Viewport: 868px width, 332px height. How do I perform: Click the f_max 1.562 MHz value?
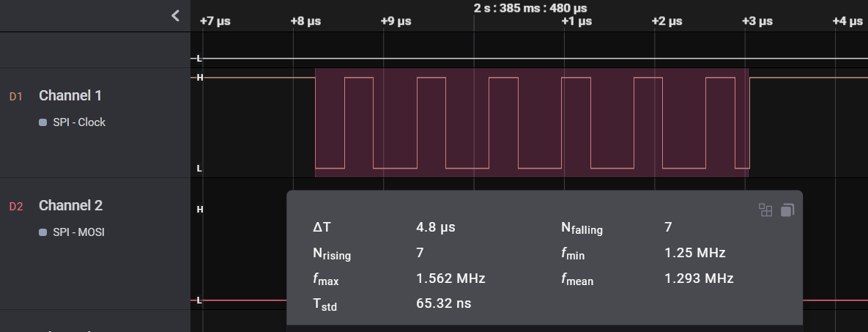tap(450, 278)
